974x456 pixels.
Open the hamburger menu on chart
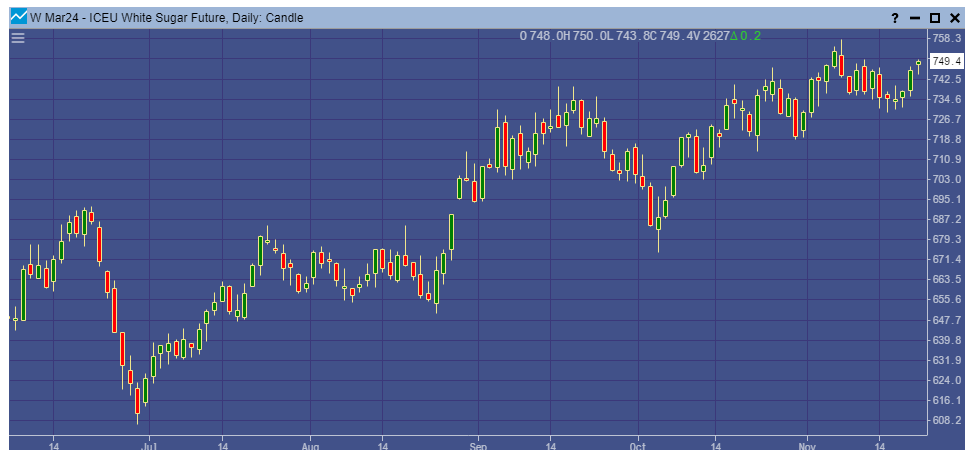[x=18, y=39]
